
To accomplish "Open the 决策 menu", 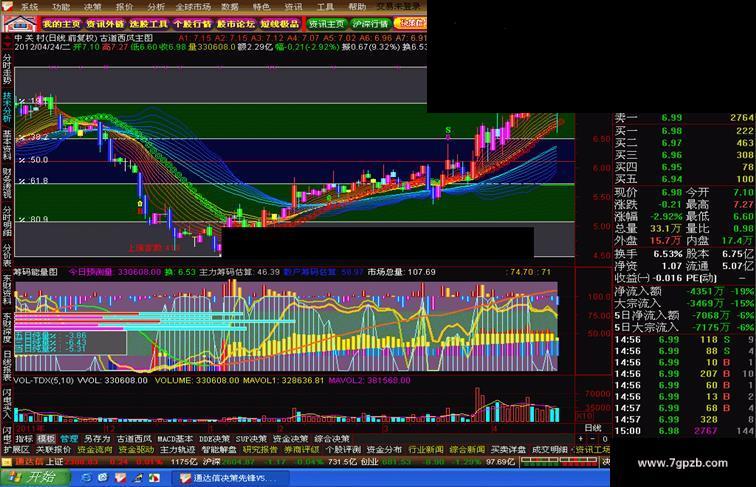I will pyautogui.click(x=93, y=7).
